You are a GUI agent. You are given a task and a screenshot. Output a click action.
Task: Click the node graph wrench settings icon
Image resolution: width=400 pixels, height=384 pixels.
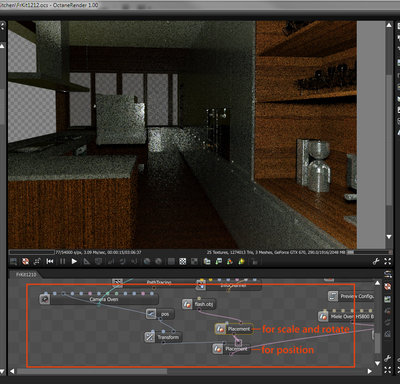tap(387, 359)
